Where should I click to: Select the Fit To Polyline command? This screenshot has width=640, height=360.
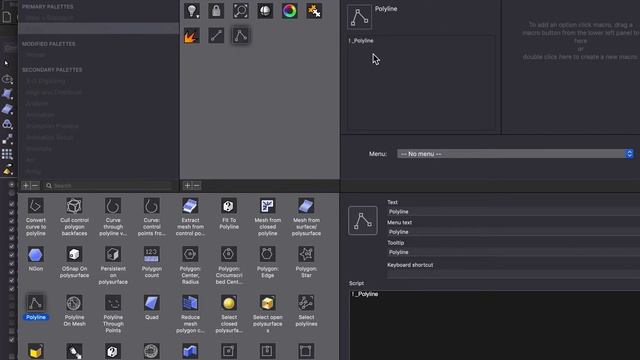[229, 214]
